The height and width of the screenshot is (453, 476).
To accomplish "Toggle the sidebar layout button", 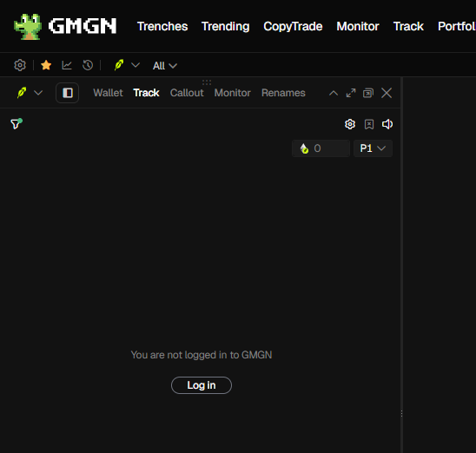I will [x=68, y=93].
